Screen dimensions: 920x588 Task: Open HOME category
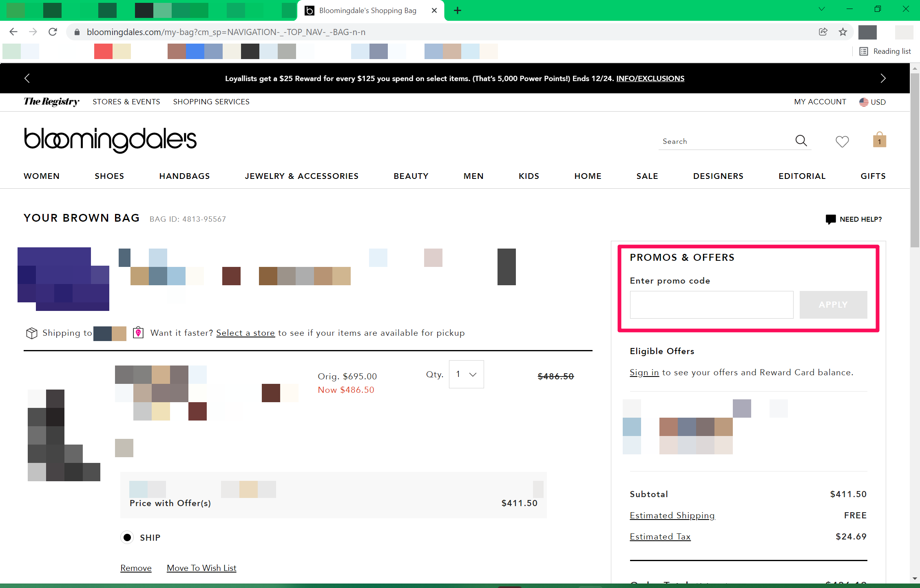(x=588, y=176)
